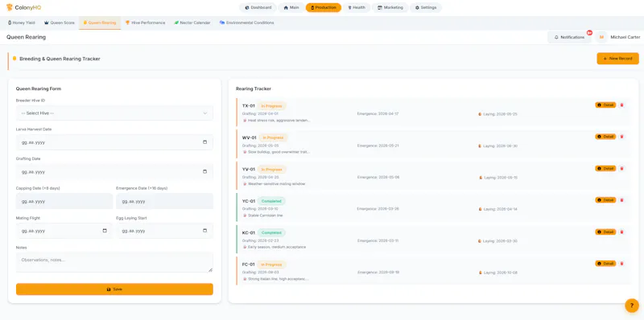View Detail for YC-01
Image resolution: width=644 pixels, height=320 pixels.
point(605,199)
